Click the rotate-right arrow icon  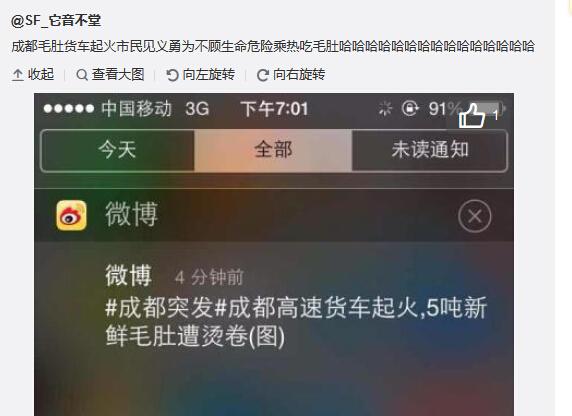[x=263, y=75]
